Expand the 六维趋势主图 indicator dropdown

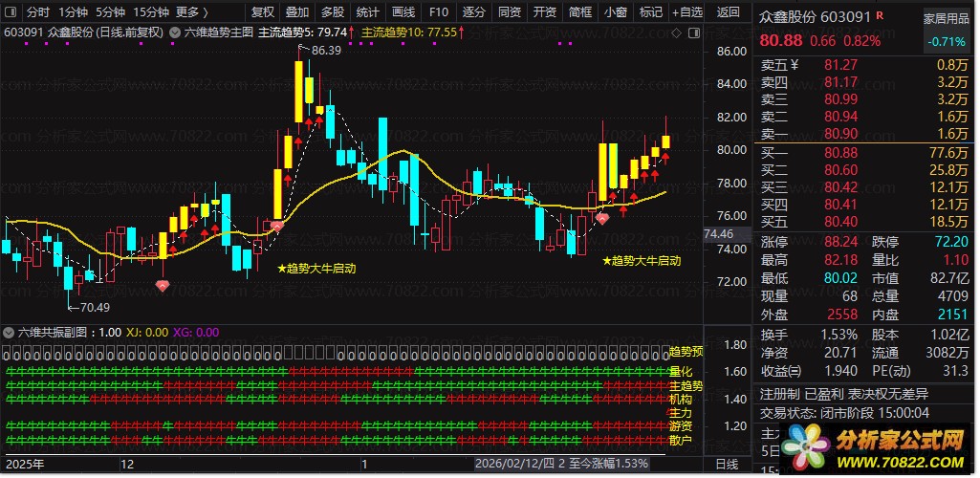coord(176,33)
